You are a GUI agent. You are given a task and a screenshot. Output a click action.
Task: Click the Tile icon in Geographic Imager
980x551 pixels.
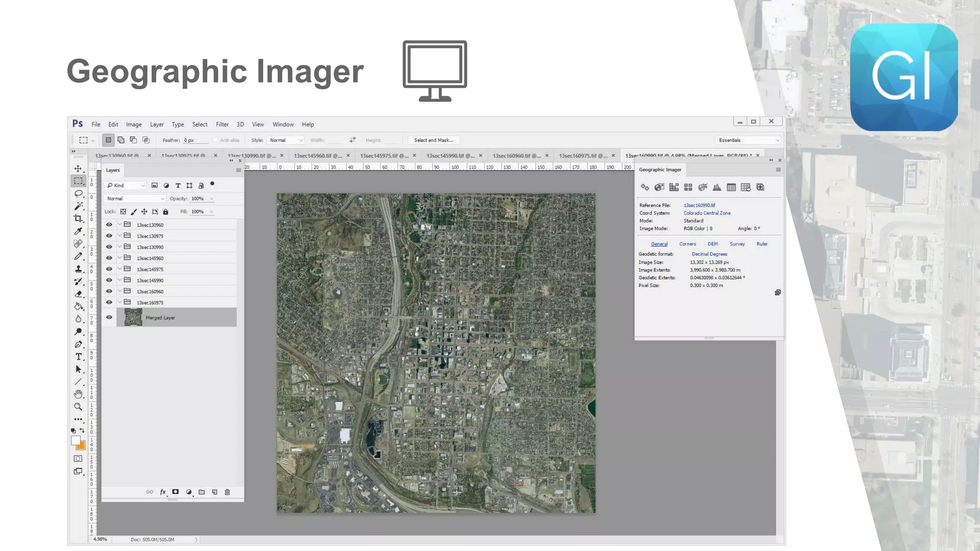688,187
